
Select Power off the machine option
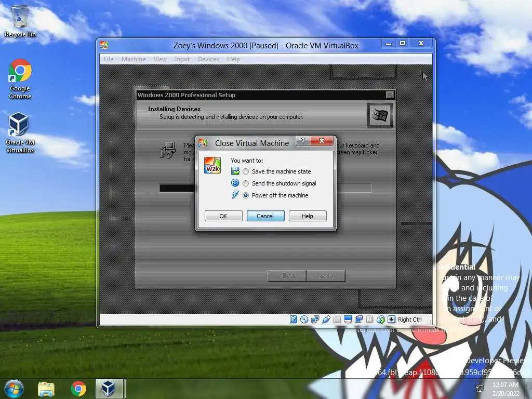pos(275,195)
